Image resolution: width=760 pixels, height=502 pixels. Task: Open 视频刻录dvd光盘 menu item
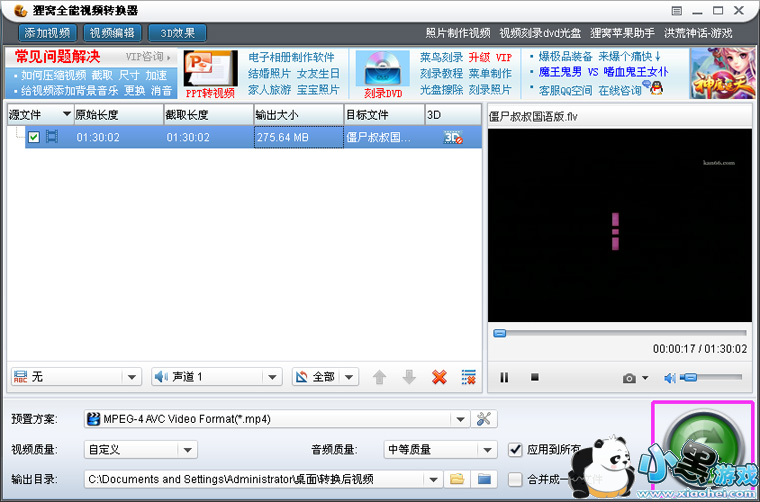point(540,33)
